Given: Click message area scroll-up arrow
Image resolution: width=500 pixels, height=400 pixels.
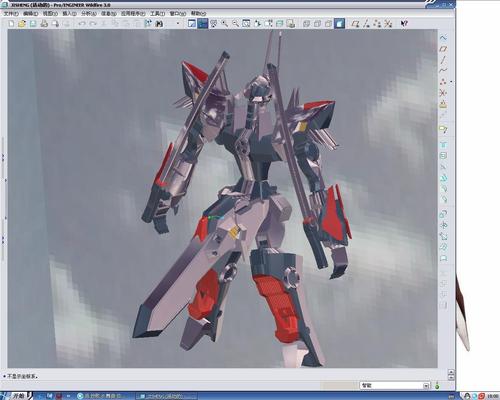Looking at the screenshot, I should (451, 372).
